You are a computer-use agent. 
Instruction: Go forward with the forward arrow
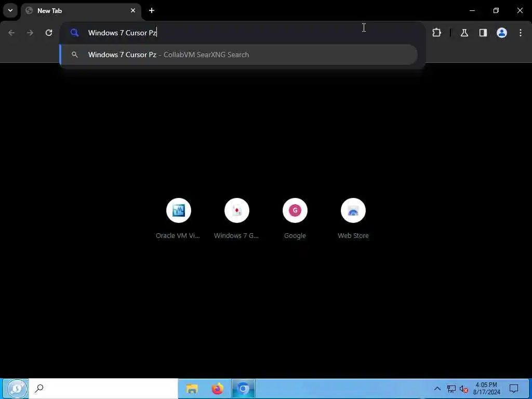pos(30,33)
